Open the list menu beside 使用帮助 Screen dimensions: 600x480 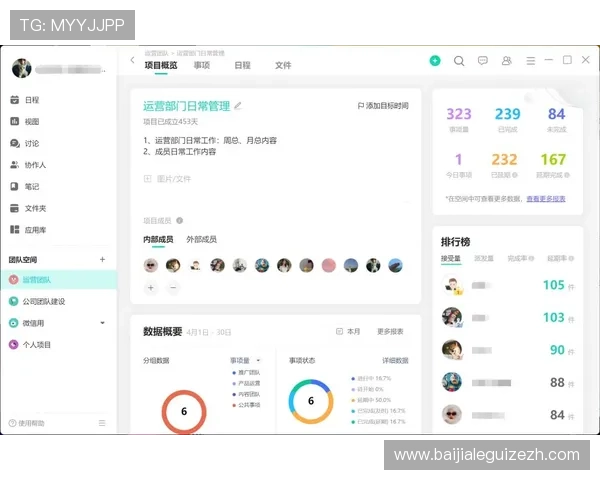click(x=102, y=423)
